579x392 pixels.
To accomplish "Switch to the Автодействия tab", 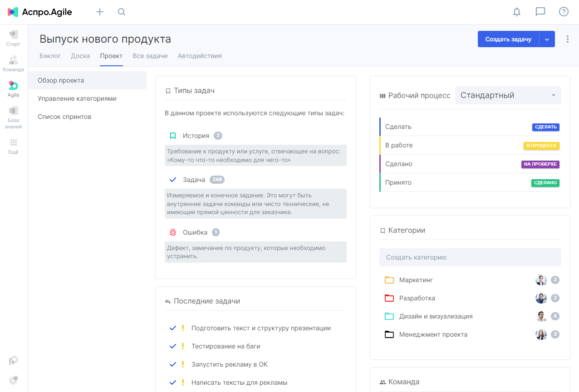I will click(200, 56).
